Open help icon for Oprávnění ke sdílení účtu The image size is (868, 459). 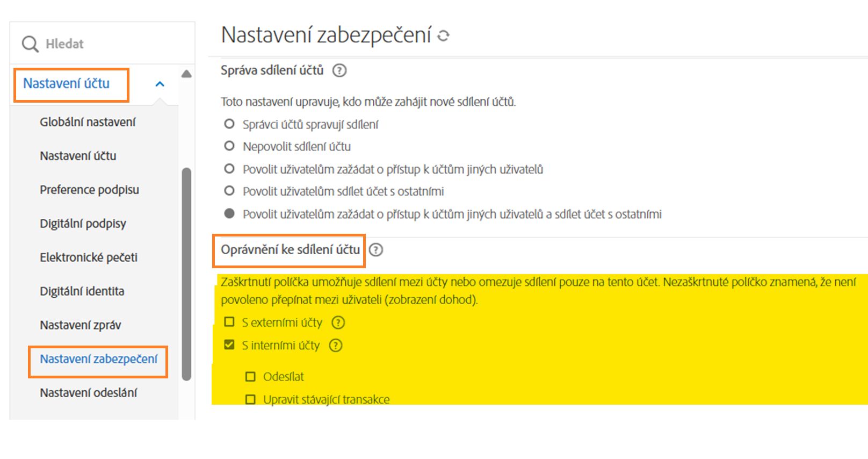tap(376, 250)
